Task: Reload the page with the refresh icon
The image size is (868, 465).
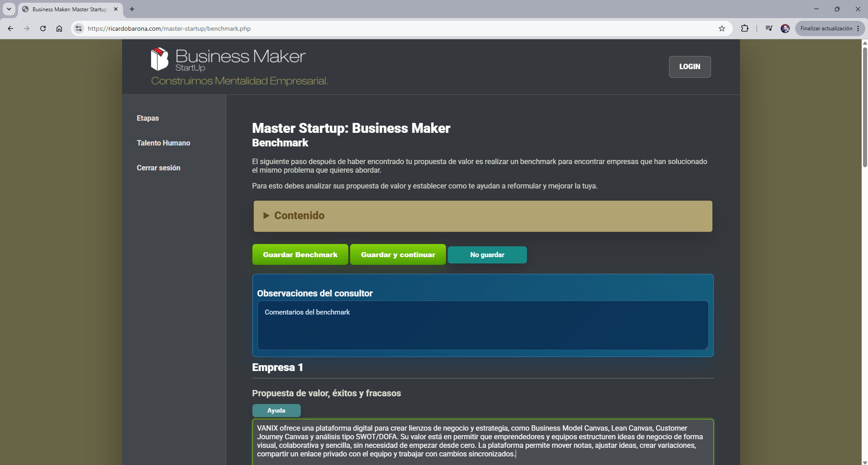Action: pos(43,28)
